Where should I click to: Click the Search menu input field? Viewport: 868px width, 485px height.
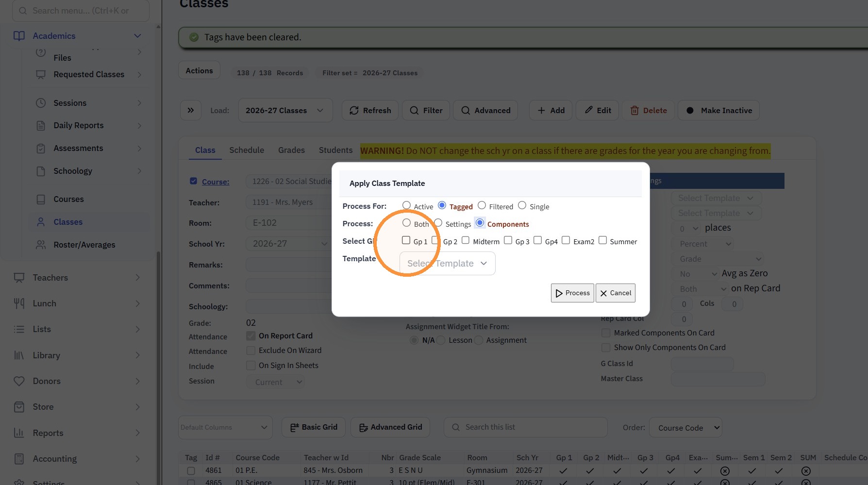click(81, 11)
